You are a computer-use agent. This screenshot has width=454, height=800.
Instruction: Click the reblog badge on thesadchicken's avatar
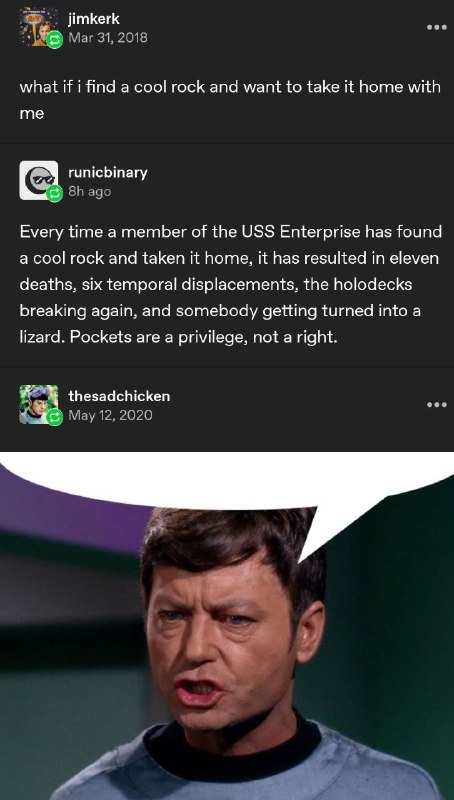tap(55, 417)
